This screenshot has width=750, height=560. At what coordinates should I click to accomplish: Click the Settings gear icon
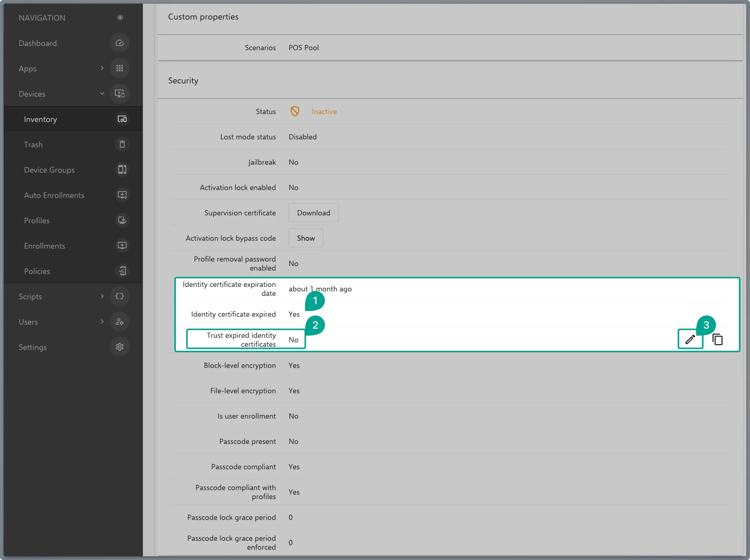119,347
